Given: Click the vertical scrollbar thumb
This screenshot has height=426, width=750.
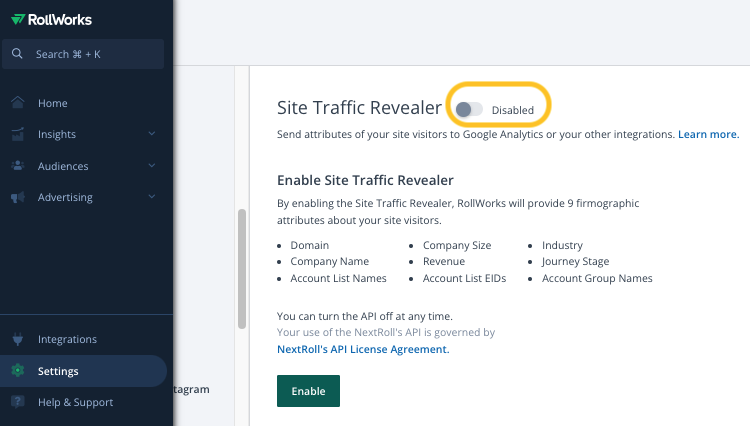Looking at the screenshot, I should tap(242, 269).
